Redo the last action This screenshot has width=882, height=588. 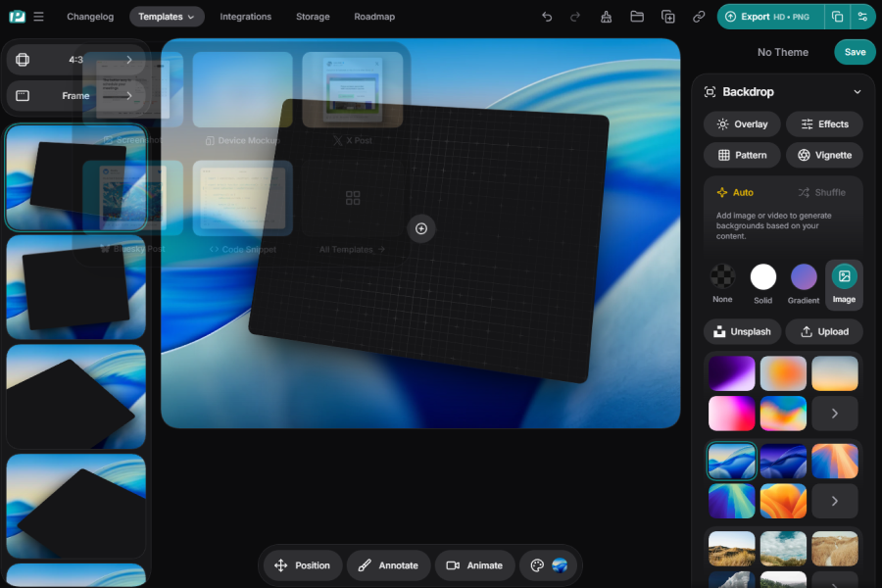click(575, 17)
